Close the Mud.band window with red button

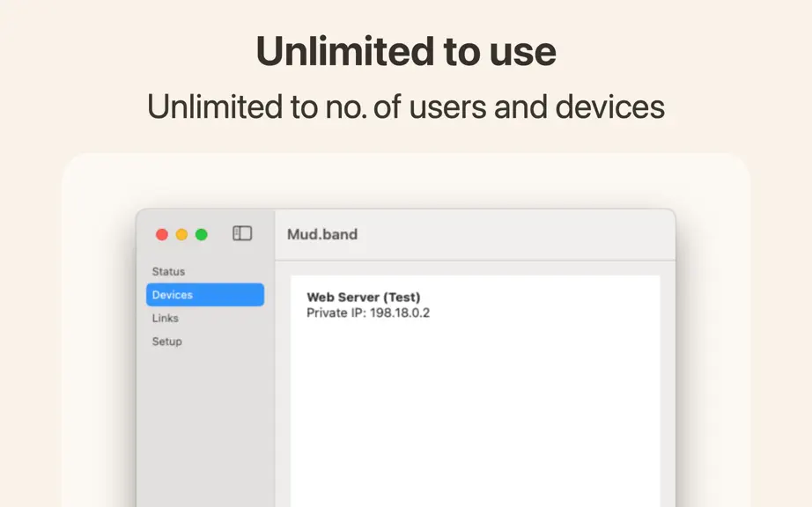click(x=162, y=235)
